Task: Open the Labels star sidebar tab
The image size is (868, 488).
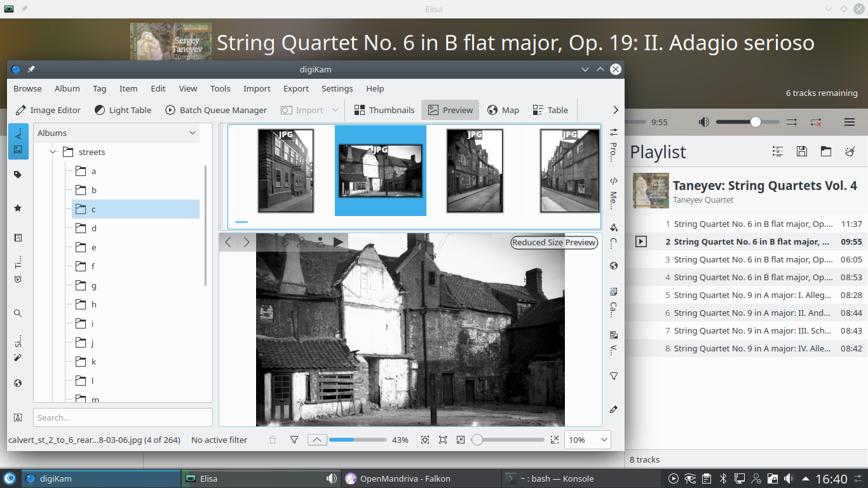Action: point(18,208)
